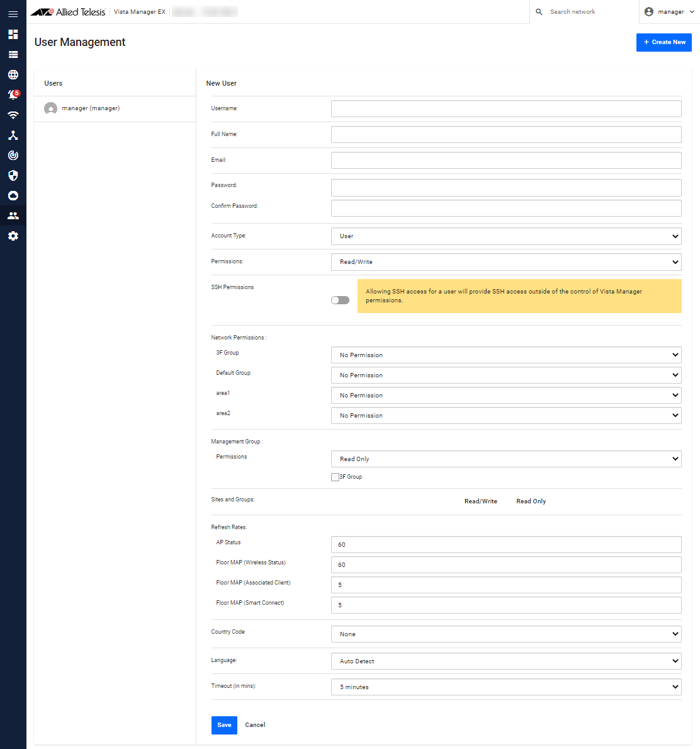Click the Create New button
700x749 pixels.
[x=663, y=42]
